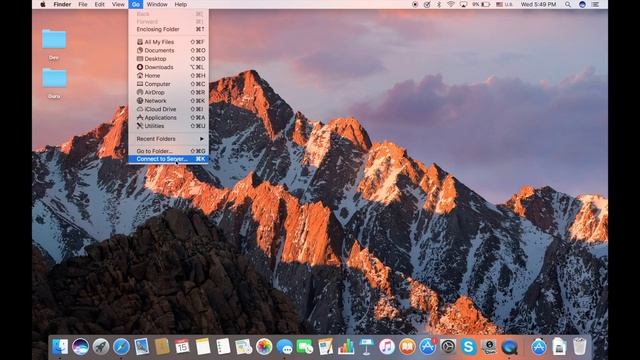
Task: Open Safari compass icon in Dock
Action: tap(121, 347)
